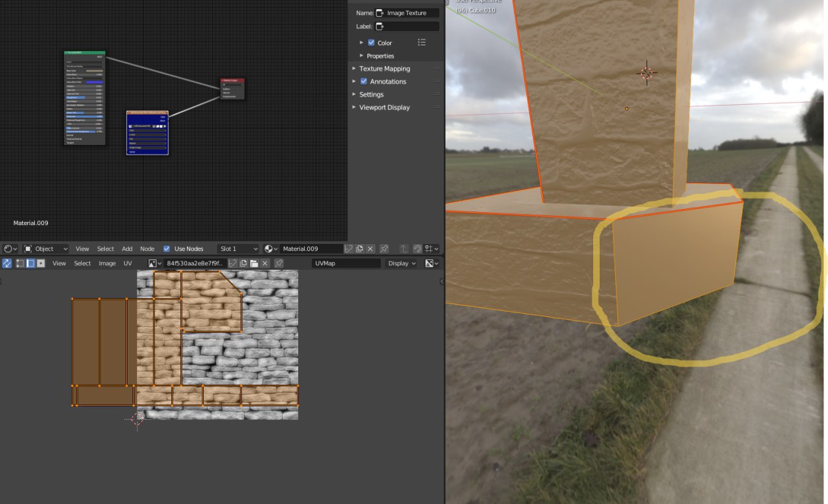Toggle the node snapping magnet icon
828x504 pixels.
pyautogui.click(x=417, y=248)
